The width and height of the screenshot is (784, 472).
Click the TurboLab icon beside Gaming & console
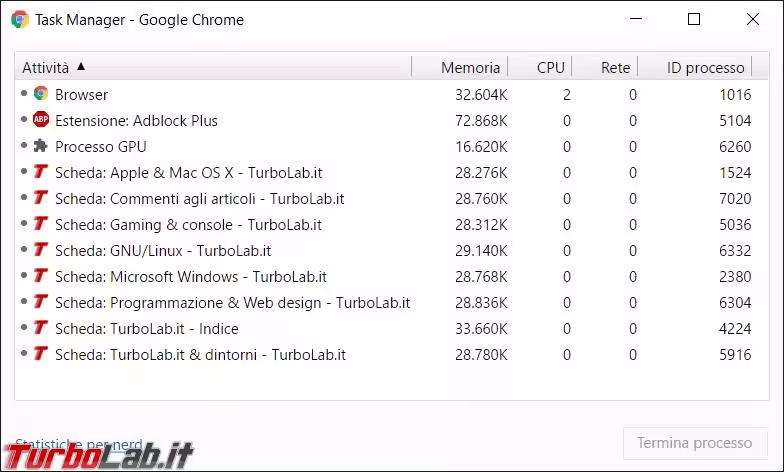(41, 224)
